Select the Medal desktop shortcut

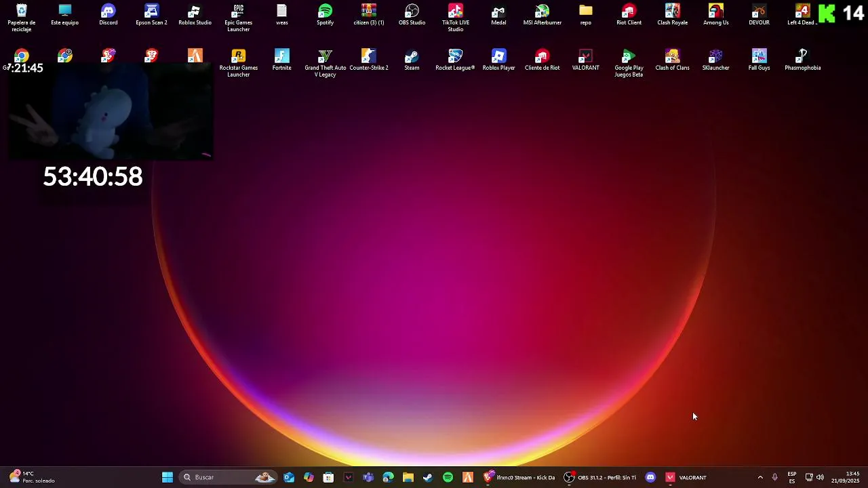(x=499, y=15)
